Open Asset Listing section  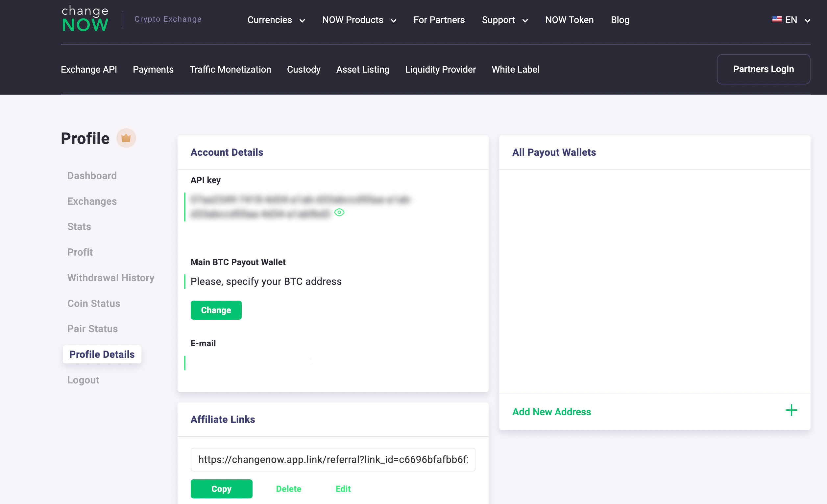pos(363,69)
